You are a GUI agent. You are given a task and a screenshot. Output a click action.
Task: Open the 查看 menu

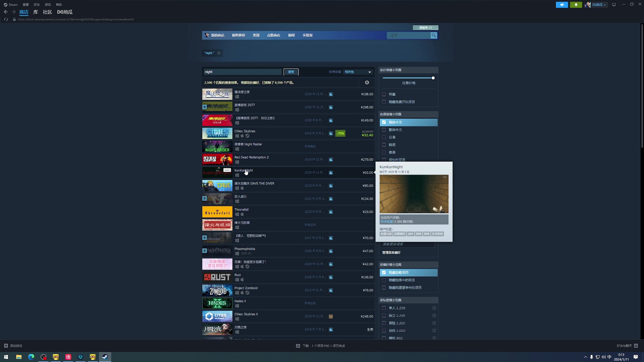click(x=25, y=5)
